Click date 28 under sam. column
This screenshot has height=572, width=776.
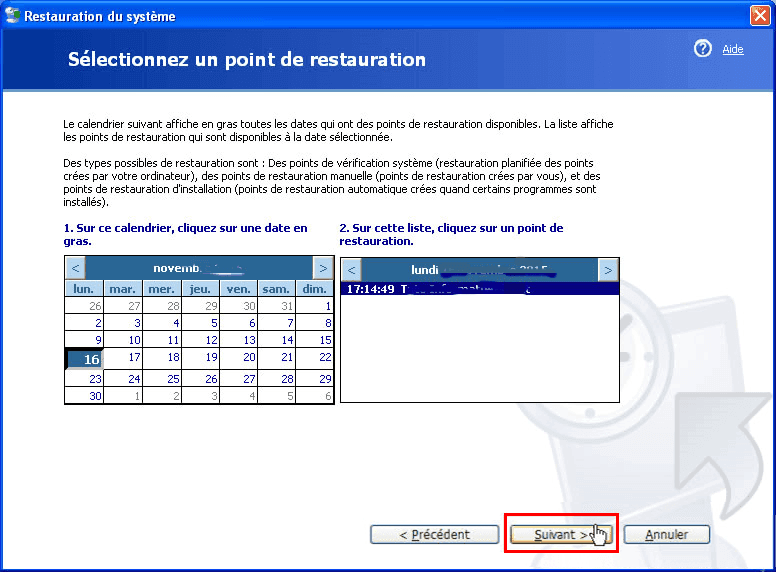(277, 379)
